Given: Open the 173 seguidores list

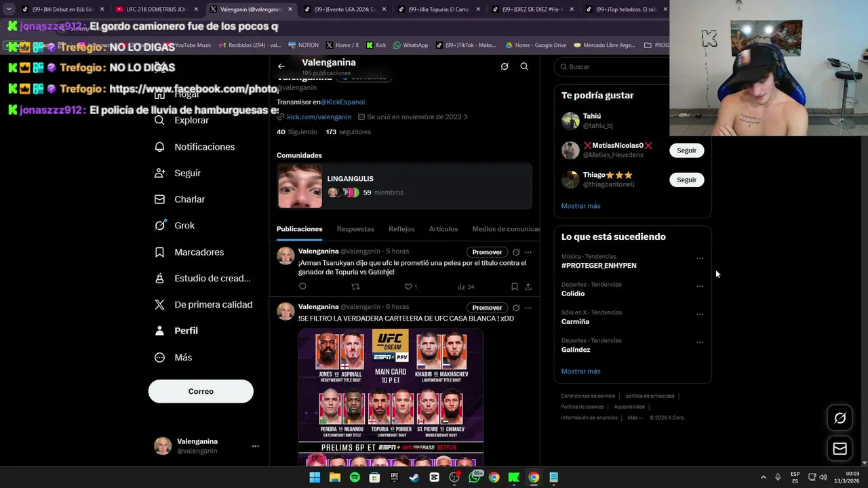Looking at the screenshot, I should pos(348,132).
